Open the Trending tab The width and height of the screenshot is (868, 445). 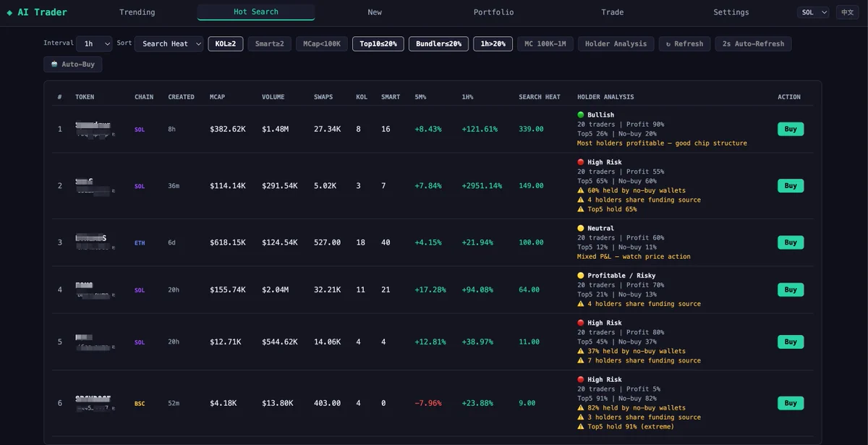tap(137, 12)
